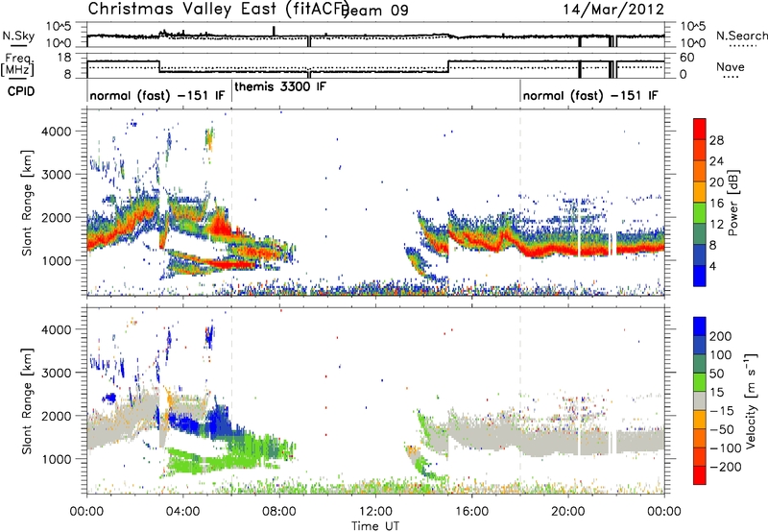Click the "Slant Range [km]" label of the power panel
This screenshot has height=532, width=768.
coord(27,203)
